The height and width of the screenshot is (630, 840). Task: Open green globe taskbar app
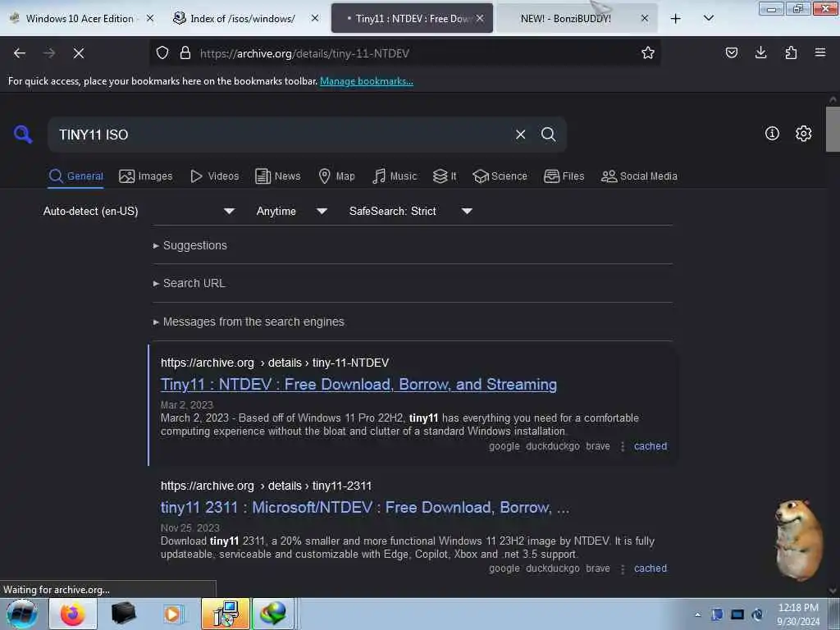(x=273, y=614)
